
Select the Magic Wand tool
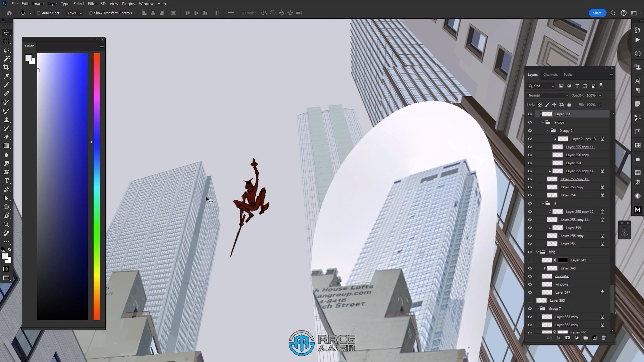coord(6,59)
